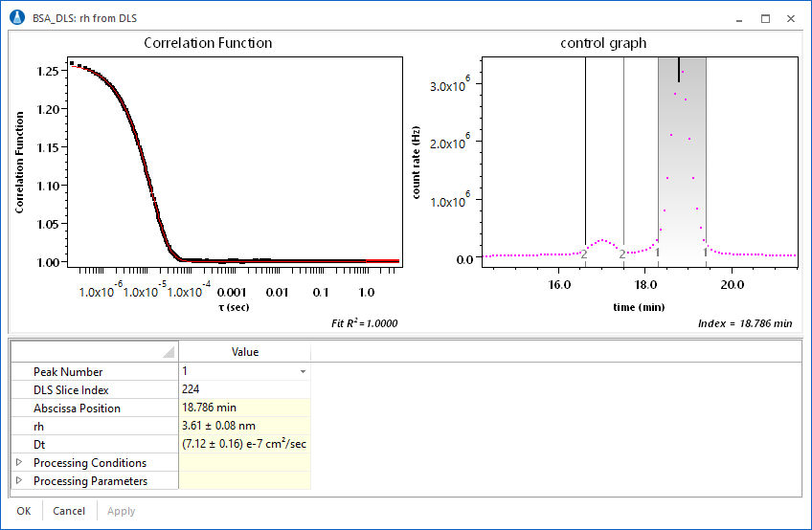Click the table's top-left corner selector
Viewport: 812px width, 530px height.
pos(94,352)
